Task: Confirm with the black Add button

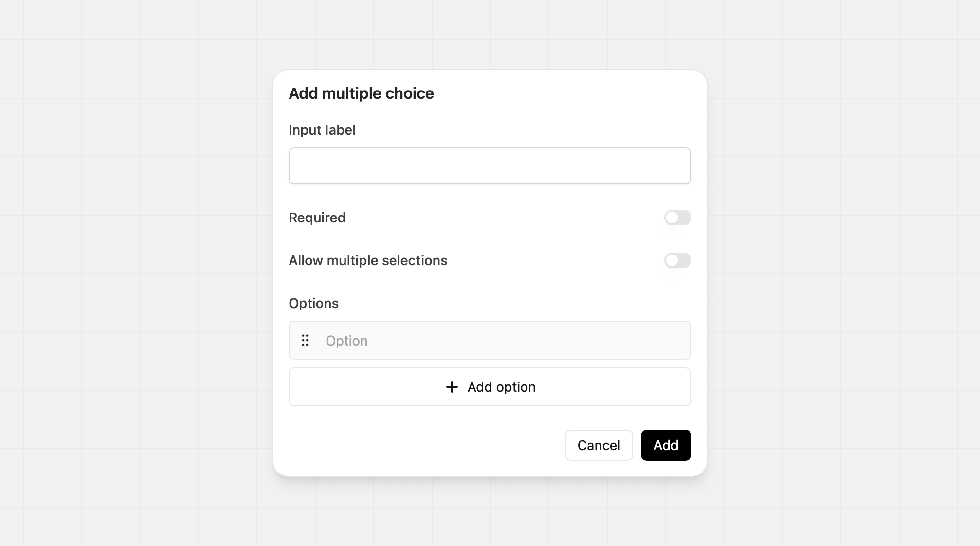Action: pos(666,445)
